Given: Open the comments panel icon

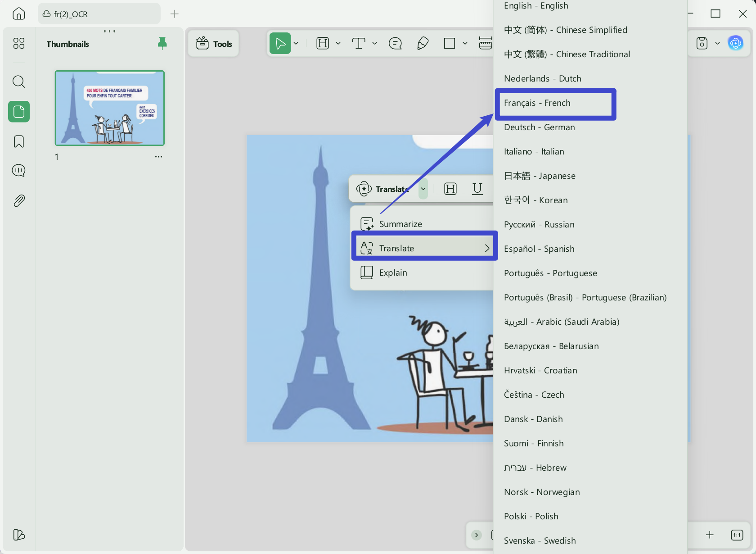Looking at the screenshot, I should pos(18,171).
